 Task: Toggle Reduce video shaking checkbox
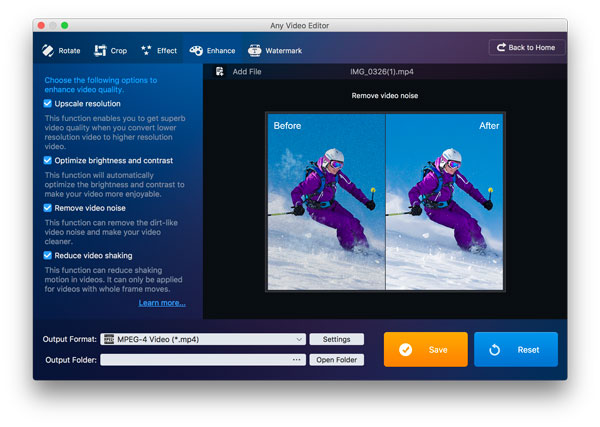48,255
